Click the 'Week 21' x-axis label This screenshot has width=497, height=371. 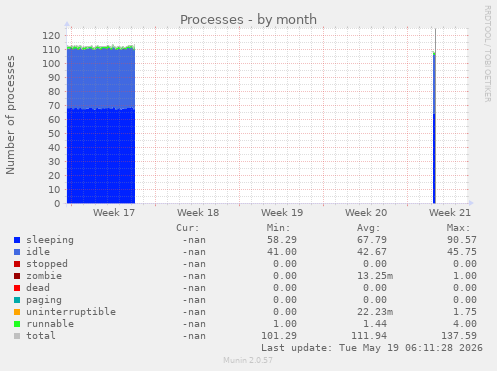pos(450,213)
